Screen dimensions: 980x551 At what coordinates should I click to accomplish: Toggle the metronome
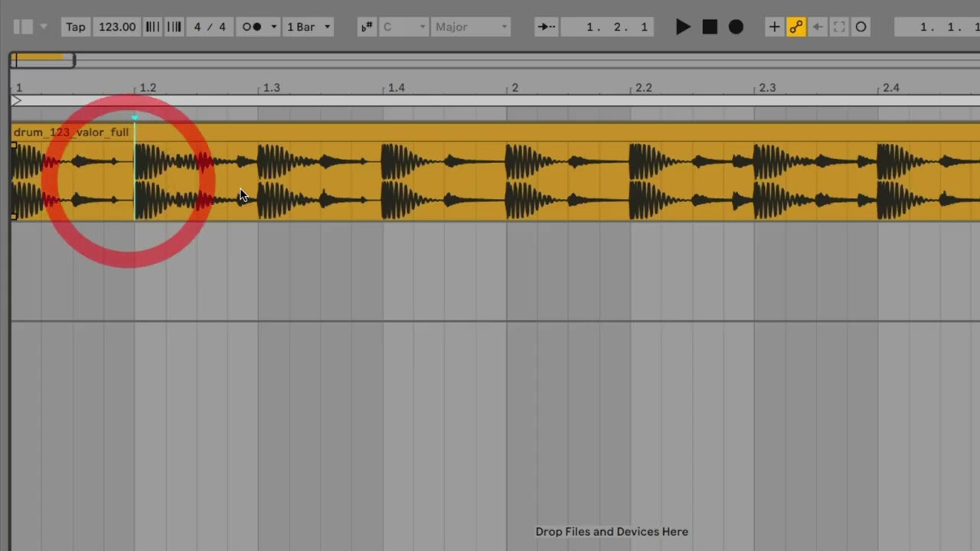click(251, 27)
